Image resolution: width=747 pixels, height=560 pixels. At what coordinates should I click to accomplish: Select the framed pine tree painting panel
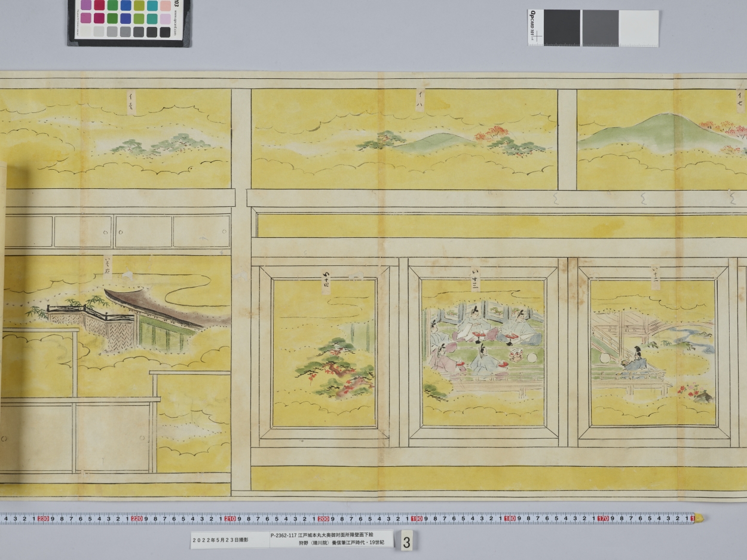324,353
